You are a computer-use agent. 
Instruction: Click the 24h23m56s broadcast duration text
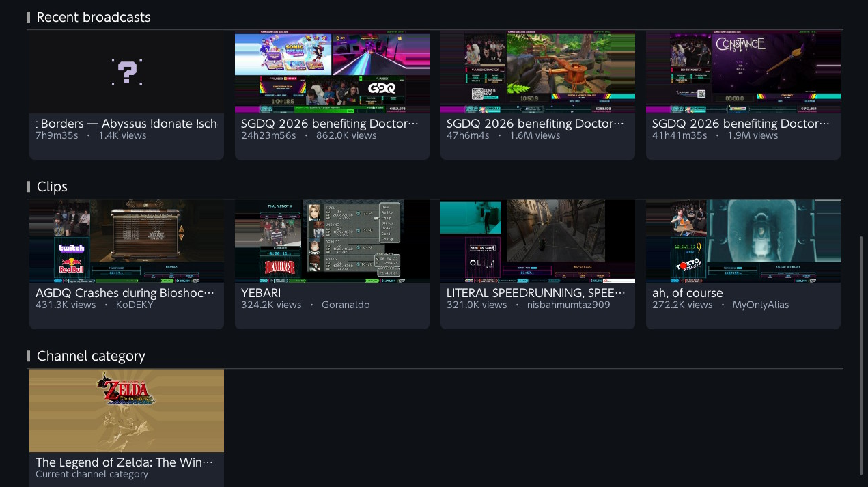(x=268, y=135)
